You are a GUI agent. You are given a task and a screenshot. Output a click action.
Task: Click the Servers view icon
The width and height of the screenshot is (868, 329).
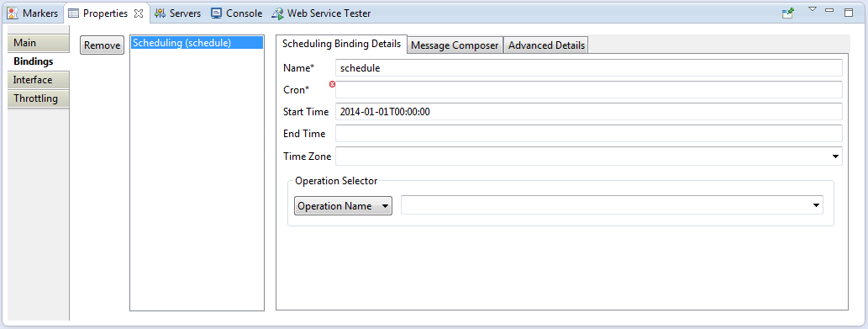coord(160,13)
